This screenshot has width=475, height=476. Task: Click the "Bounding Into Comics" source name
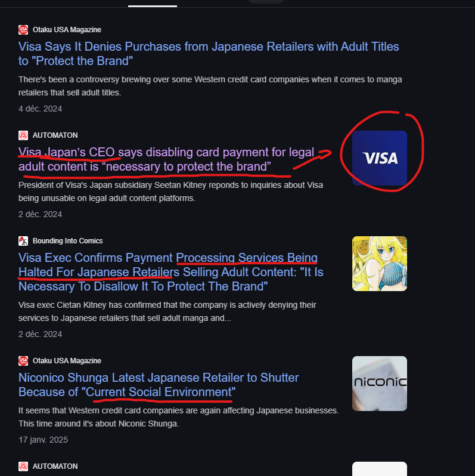67,241
